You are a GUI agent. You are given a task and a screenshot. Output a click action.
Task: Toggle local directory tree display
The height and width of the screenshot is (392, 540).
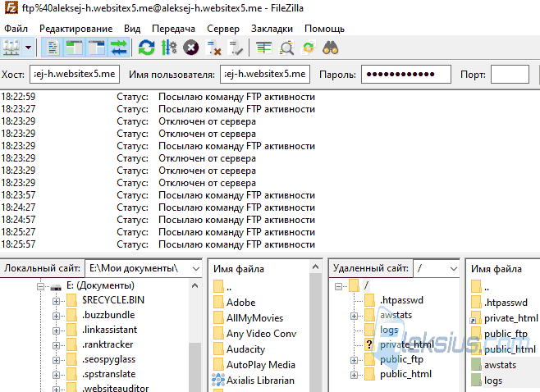[x=74, y=47]
